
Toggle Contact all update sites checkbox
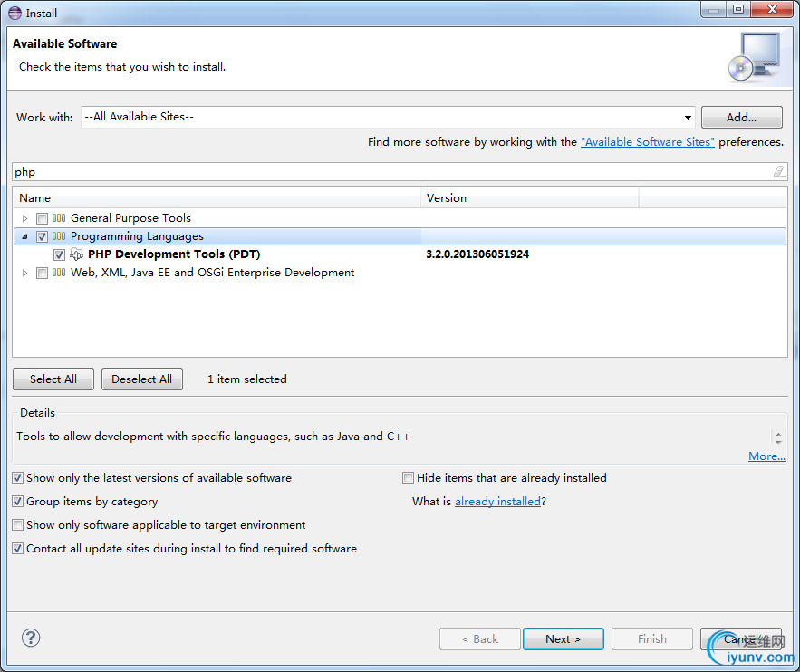[18, 548]
